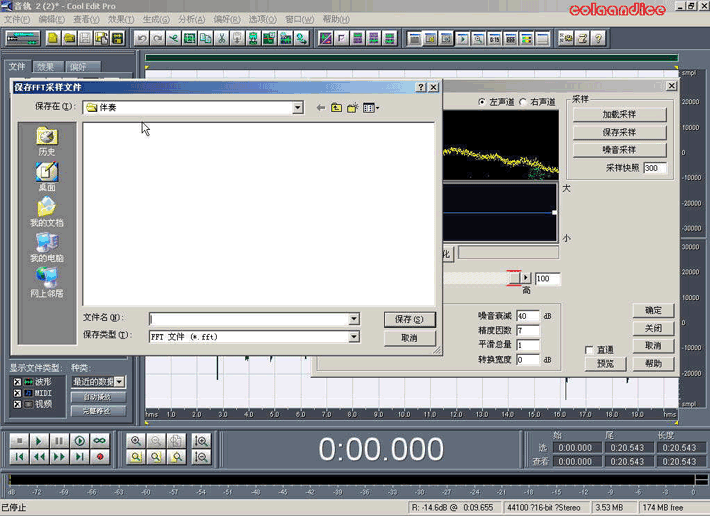Click the Save button in the dialog
Viewport: 710px width, 516px height.
pyautogui.click(x=409, y=319)
